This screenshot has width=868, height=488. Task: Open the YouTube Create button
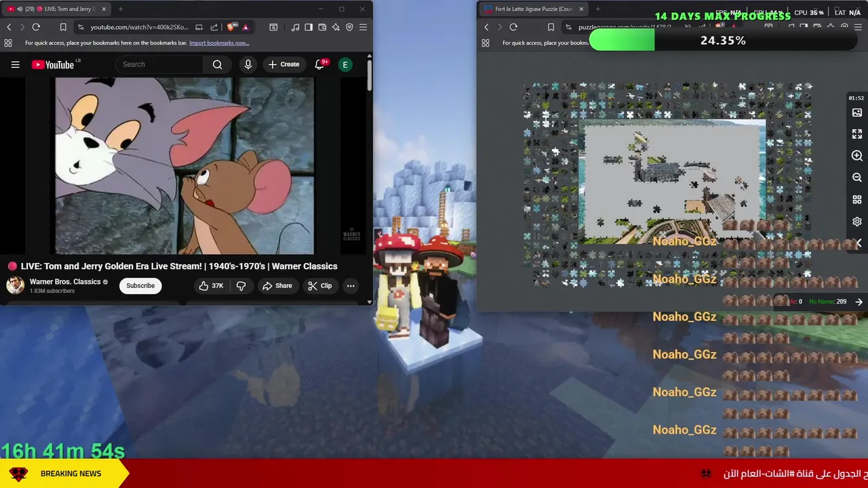click(283, 64)
